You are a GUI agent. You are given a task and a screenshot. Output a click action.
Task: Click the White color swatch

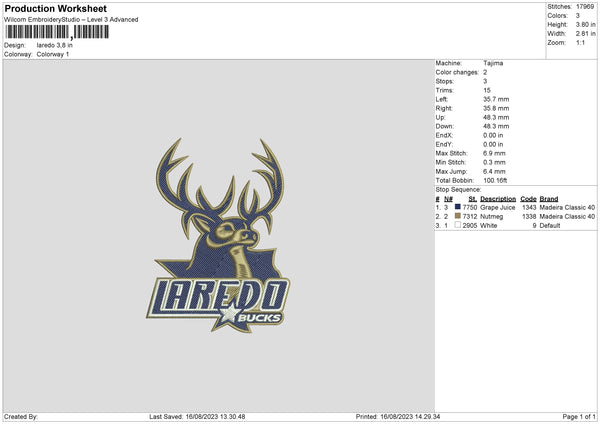pos(458,225)
